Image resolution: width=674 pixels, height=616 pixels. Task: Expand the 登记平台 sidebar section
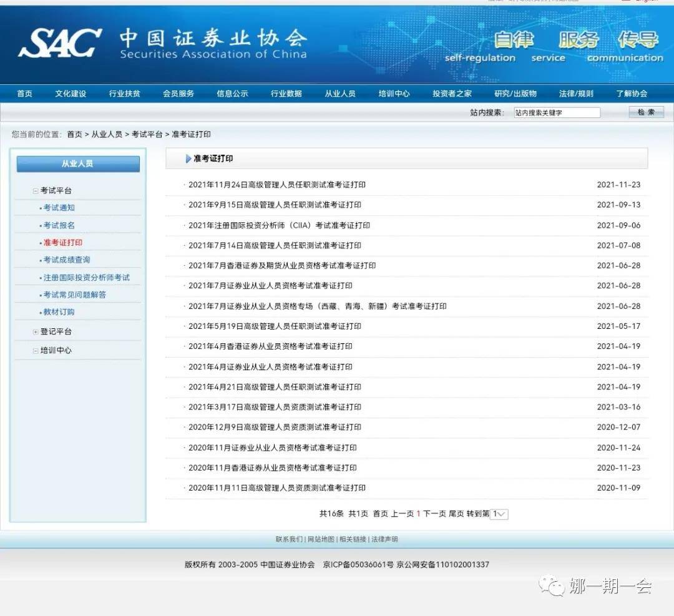click(x=36, y=331)
